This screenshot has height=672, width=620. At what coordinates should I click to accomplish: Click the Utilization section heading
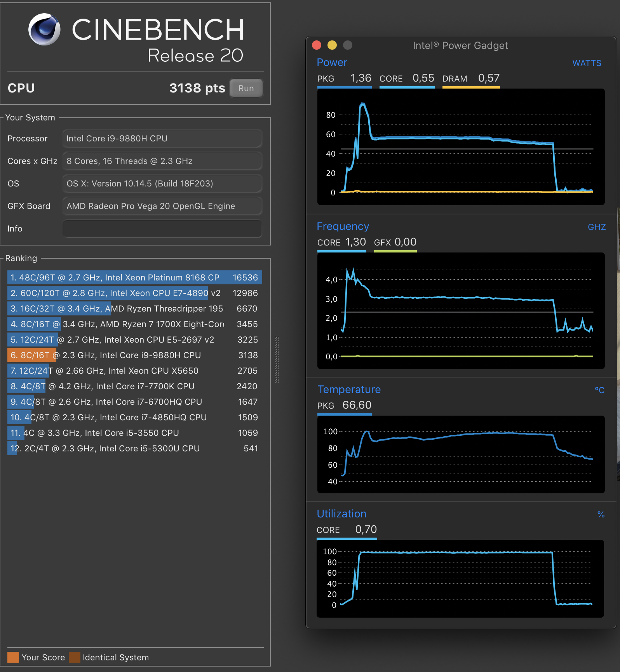coord(341,514)
